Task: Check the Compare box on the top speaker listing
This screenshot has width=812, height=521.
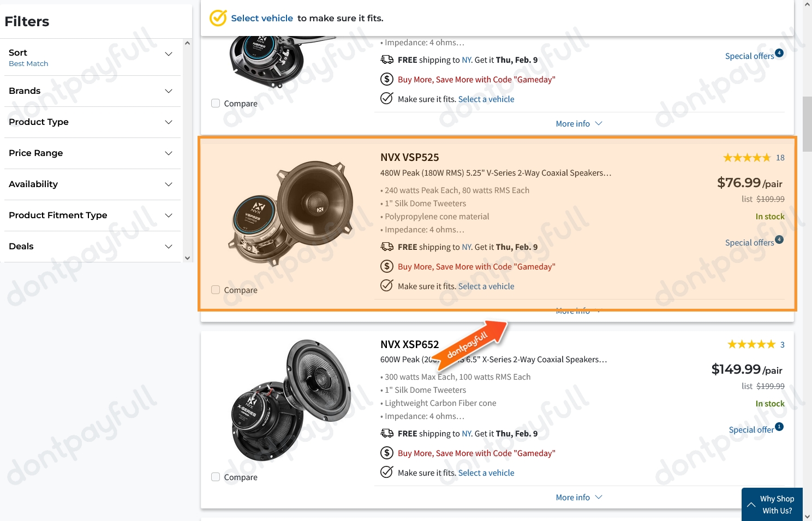Action: click(x=216, y=103)
